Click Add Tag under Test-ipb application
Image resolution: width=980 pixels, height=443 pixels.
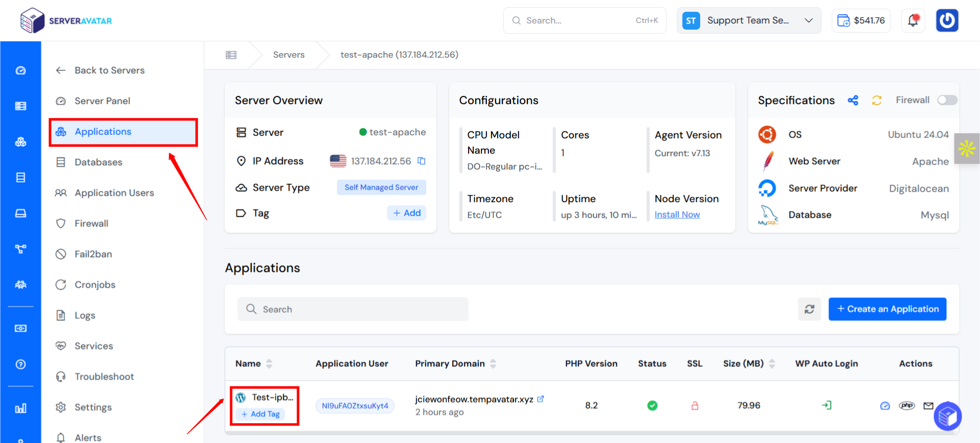[260, 414]
